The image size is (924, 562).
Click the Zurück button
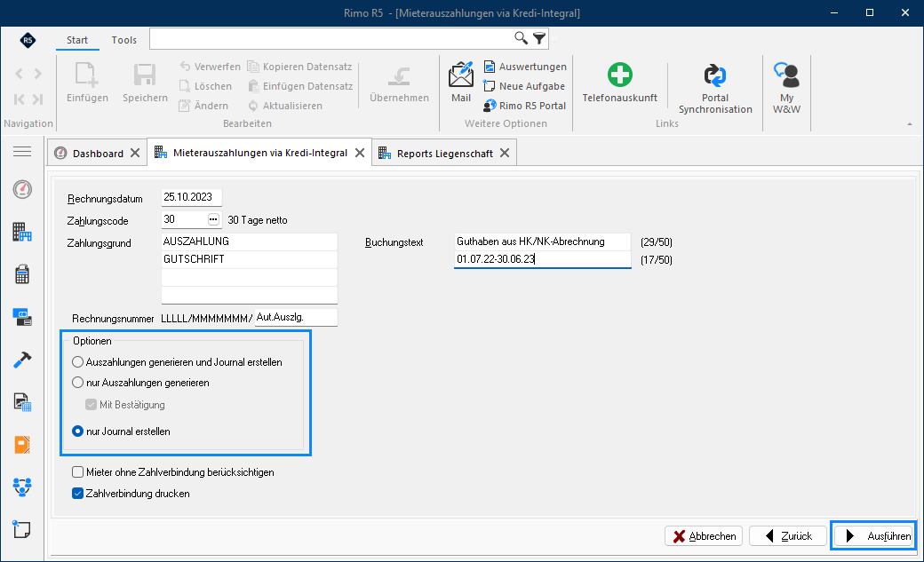(x=788, y=536)
